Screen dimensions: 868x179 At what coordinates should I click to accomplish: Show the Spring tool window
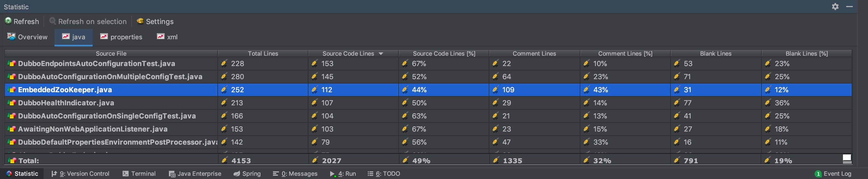pos(247,174)
